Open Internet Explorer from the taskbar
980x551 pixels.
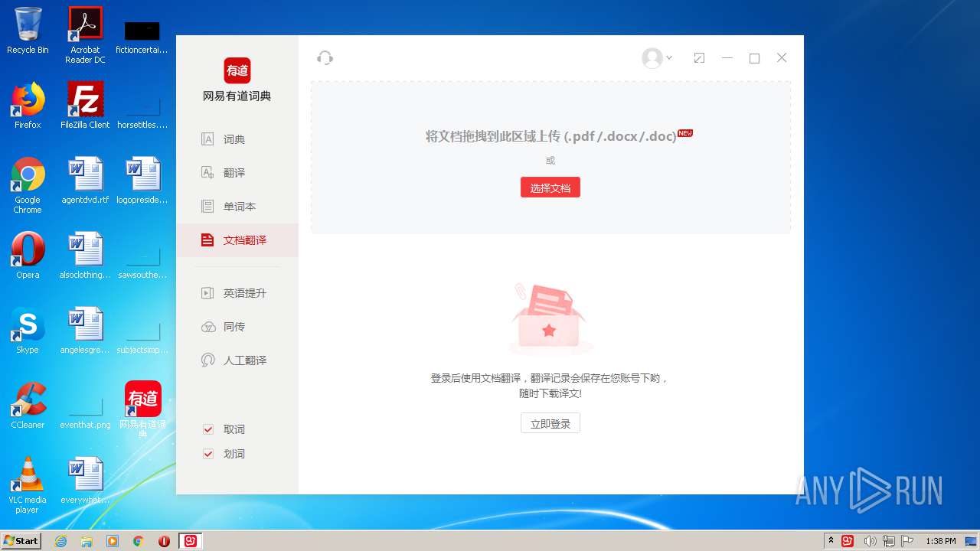point(60,541)
